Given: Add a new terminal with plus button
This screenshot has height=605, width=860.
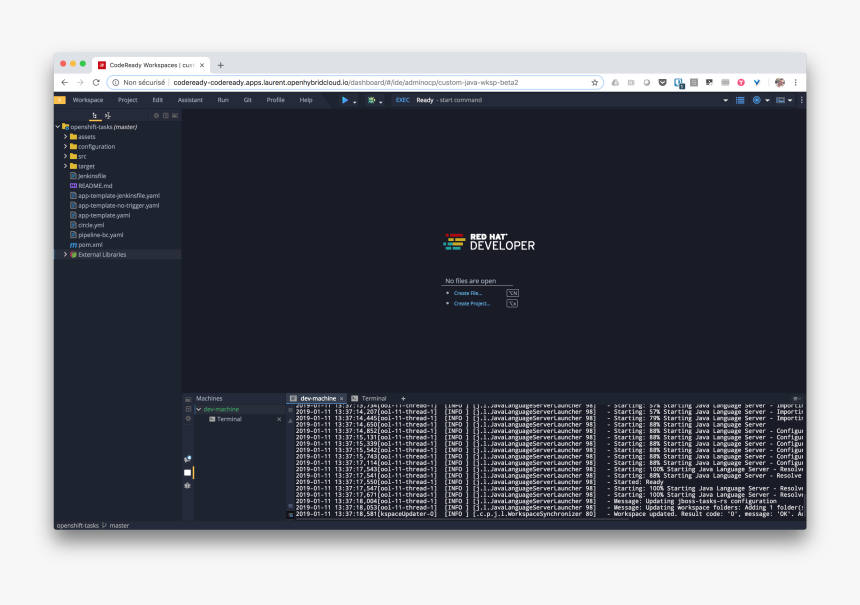Looking at the screenshot, I should [403, 399].
